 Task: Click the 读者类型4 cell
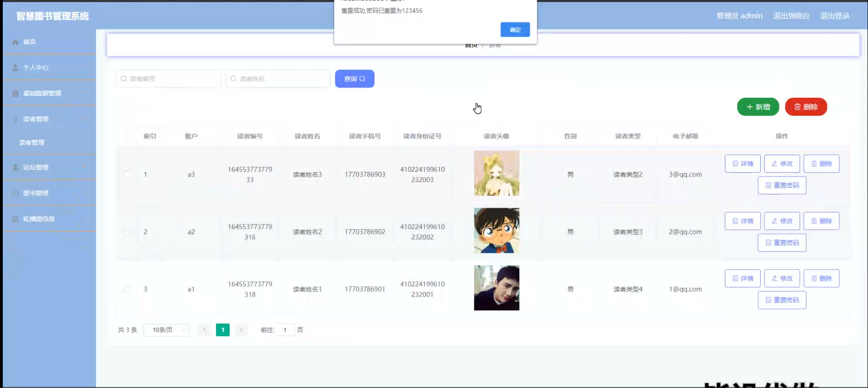click(x=628, y=289)
